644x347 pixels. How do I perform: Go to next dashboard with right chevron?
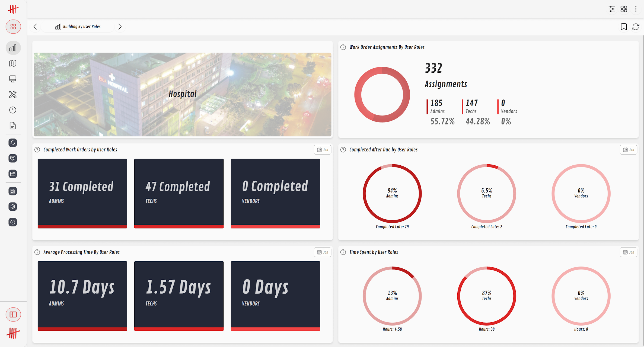pyautogui.click(x=120, y=27)
